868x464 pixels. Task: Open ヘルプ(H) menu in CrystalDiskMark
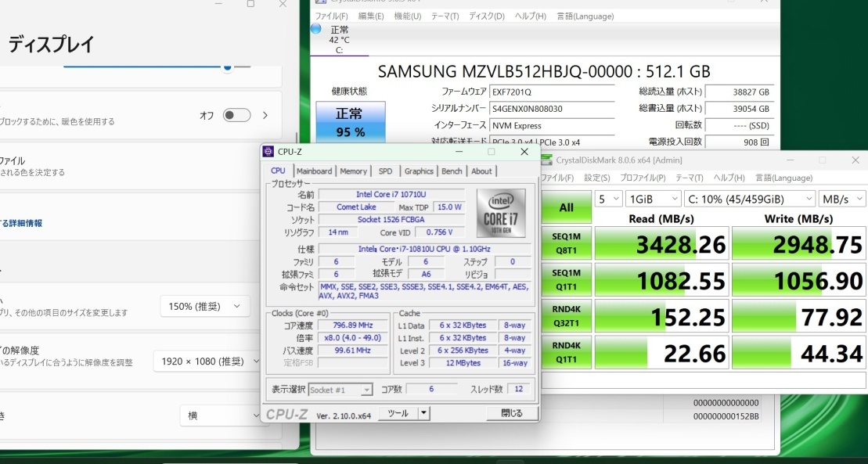click(x=729, y=178)
